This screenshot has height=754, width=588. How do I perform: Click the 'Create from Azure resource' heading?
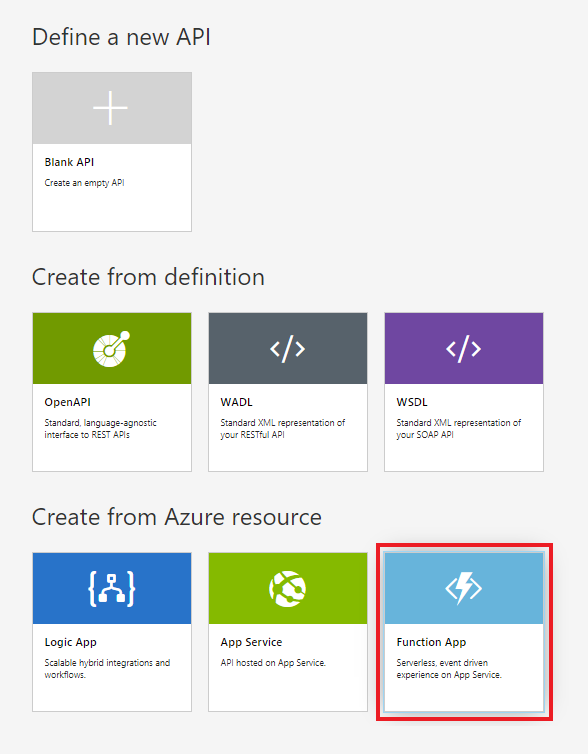[x=176, y=517]
